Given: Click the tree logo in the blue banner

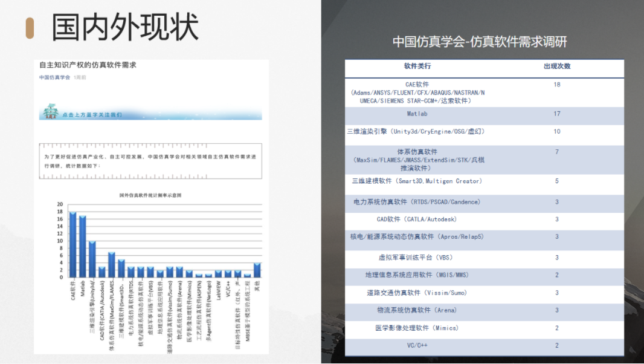Looking at the screenshot, I should tap(51, 111).
